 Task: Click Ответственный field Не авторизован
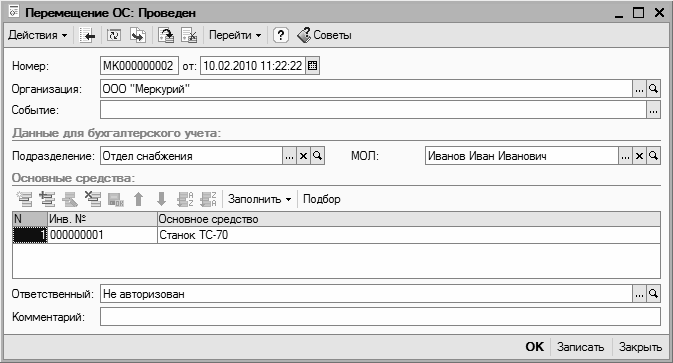click(x=366, y=294)
